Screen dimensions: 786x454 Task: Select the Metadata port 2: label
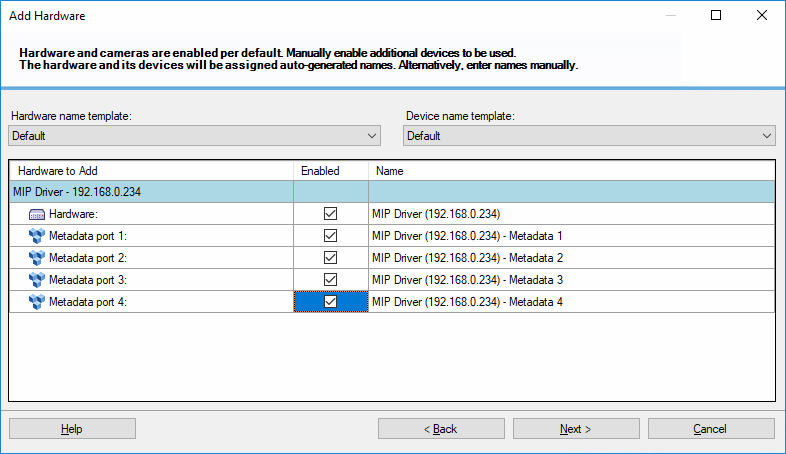(88, 258)
